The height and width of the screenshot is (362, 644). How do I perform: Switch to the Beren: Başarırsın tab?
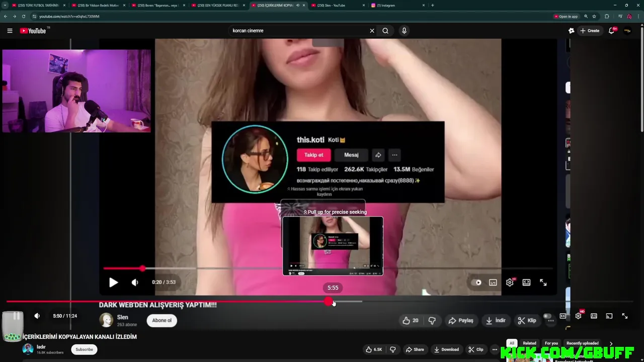tap(157, 5)
